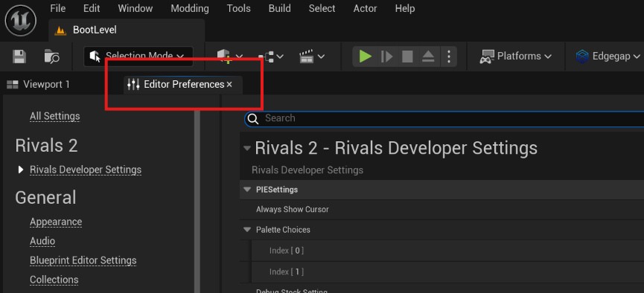644x293 pixels.
Task: Open Collections settings
Action: pos(54,280)
